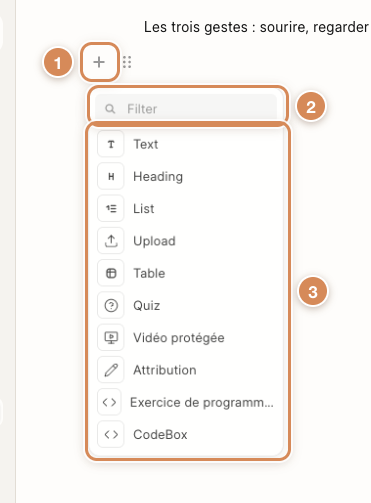371x503 pixels.
Task: Click the Vidéo protégée screen icon
Action: click(111, 338)
